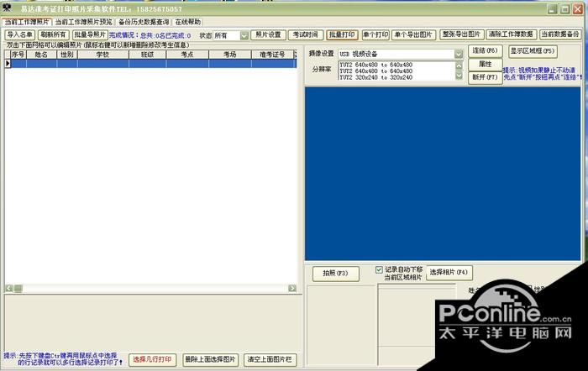Viewport: 588px width, 371px height.
Task: Click the 清除工作簿数据 button
Action: pyautogui.click(x=511, y=34)
